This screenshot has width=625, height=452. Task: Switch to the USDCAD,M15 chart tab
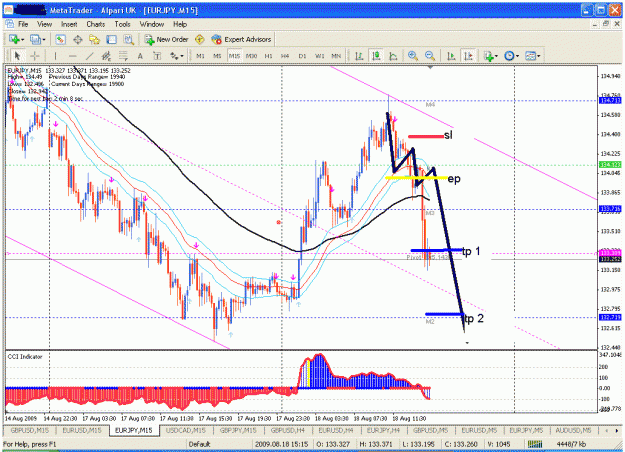[186, 430]
